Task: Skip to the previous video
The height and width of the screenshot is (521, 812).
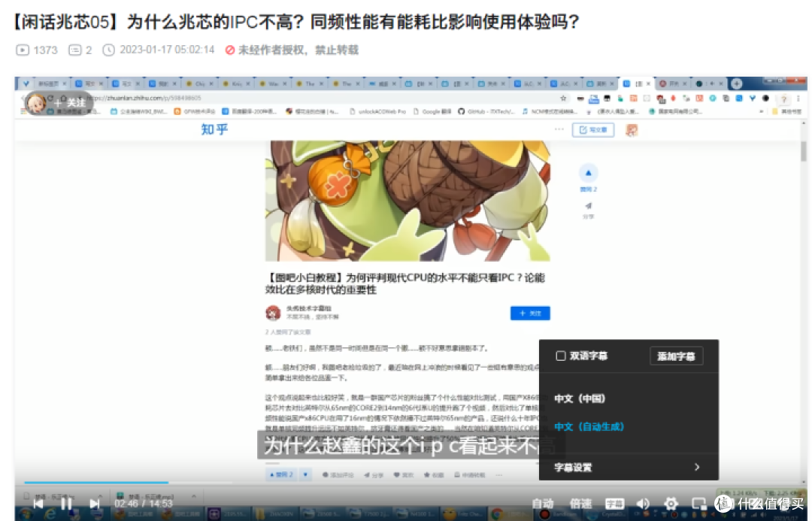Action: (x=38, y=503)
